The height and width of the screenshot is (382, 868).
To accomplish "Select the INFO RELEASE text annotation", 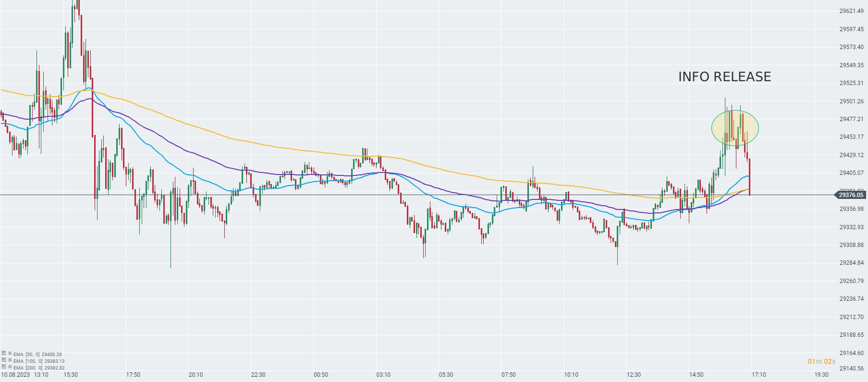I will 724,77.
